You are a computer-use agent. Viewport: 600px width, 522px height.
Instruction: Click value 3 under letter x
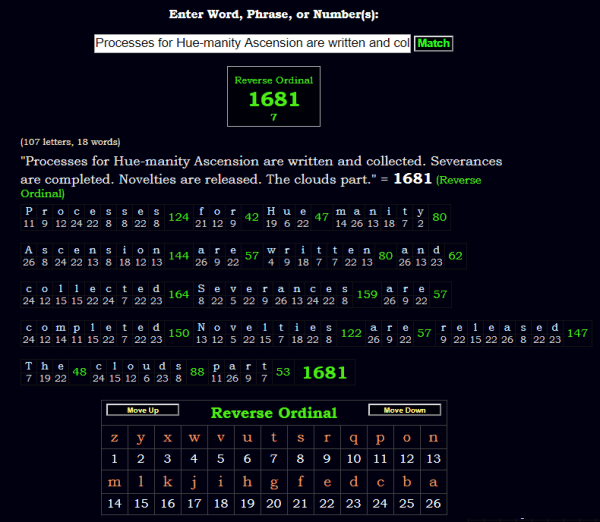click(x=168, y=459)
